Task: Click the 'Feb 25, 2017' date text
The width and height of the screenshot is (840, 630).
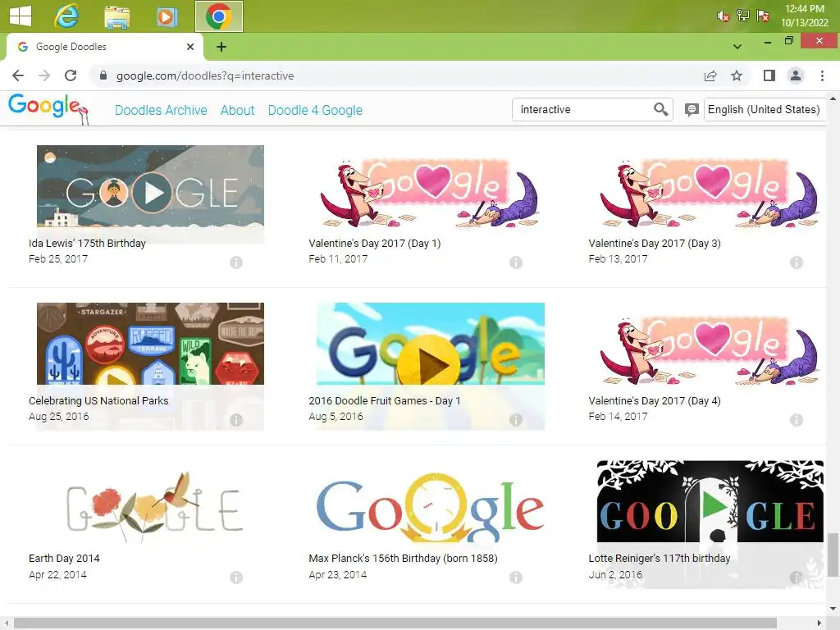Action: [58, 258]
